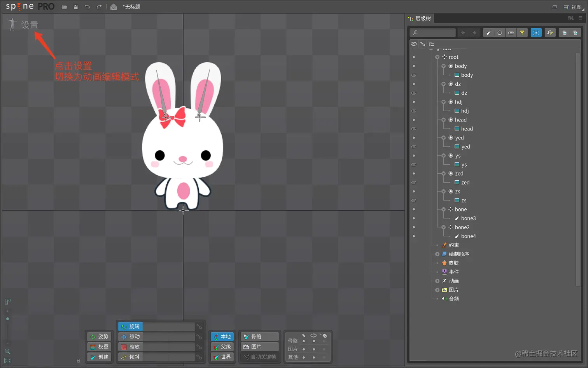Open project using the folder icon
The height and width of the screenshot is (368, 588).
(64, 7)
